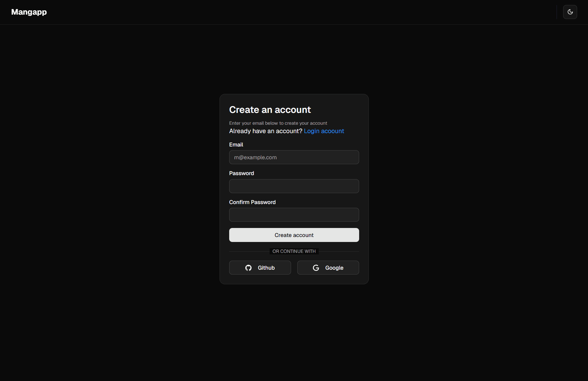This screenshot has width=588, height=381.
Task: Click the GitHub logo icon
Action: point(248,267)
